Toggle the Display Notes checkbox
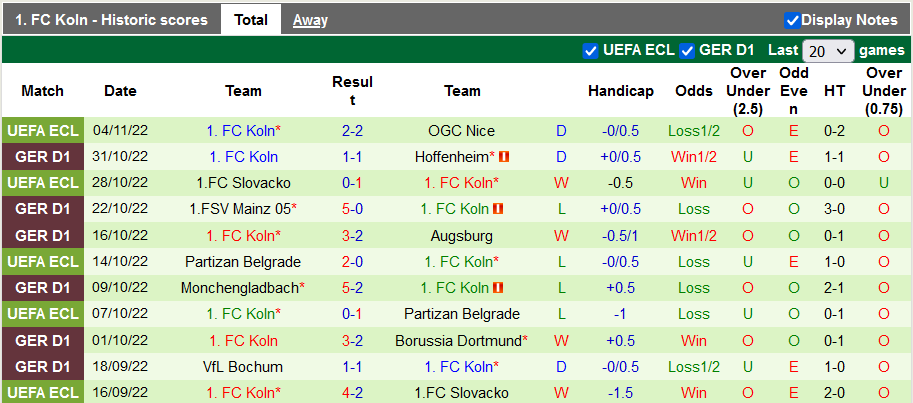The image size is (913, 403). (792, 20)
